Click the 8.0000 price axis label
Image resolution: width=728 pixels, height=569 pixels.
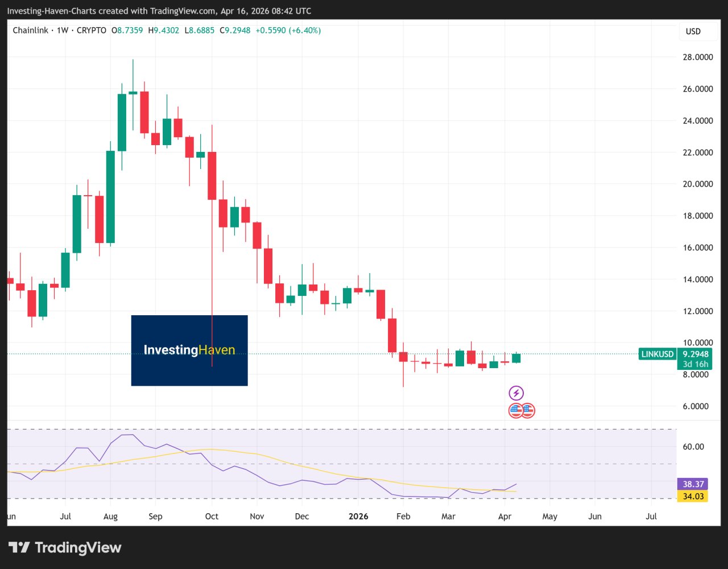[696, 374]
